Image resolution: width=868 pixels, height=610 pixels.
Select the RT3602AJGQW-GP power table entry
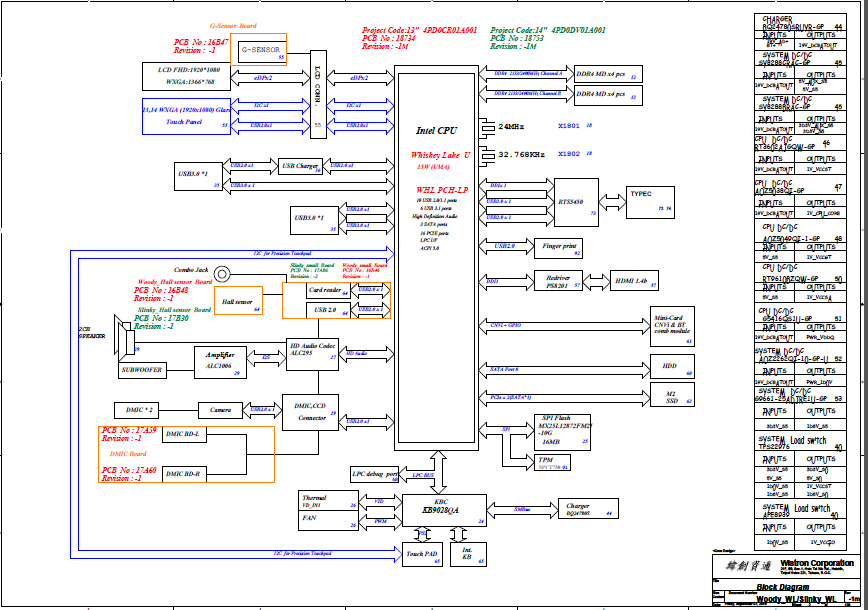[x=800, y=143]
